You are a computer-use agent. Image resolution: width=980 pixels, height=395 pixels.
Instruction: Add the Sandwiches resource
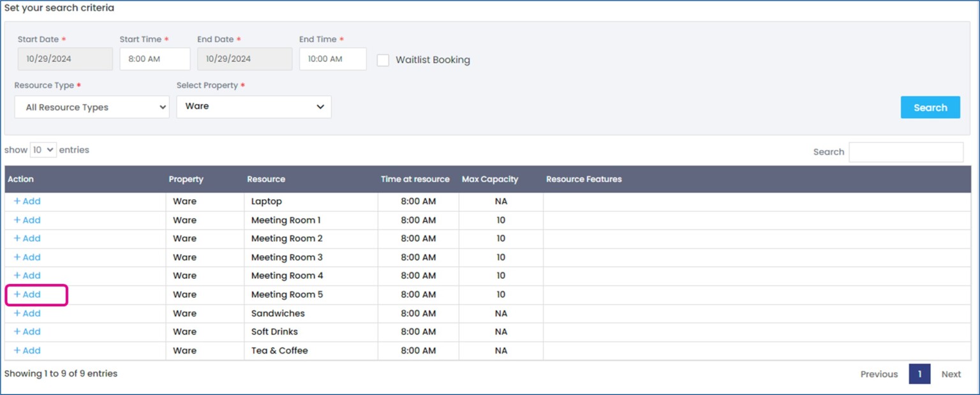(x=27, y=313)
